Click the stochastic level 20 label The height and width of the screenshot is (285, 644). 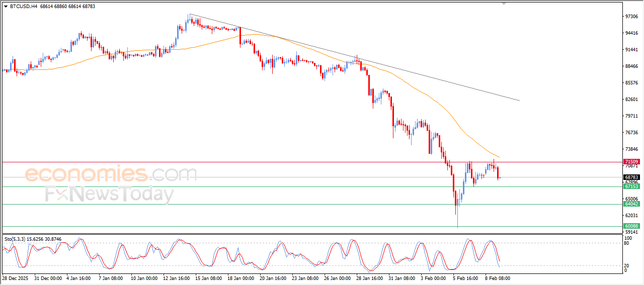[x=626, y=265]
